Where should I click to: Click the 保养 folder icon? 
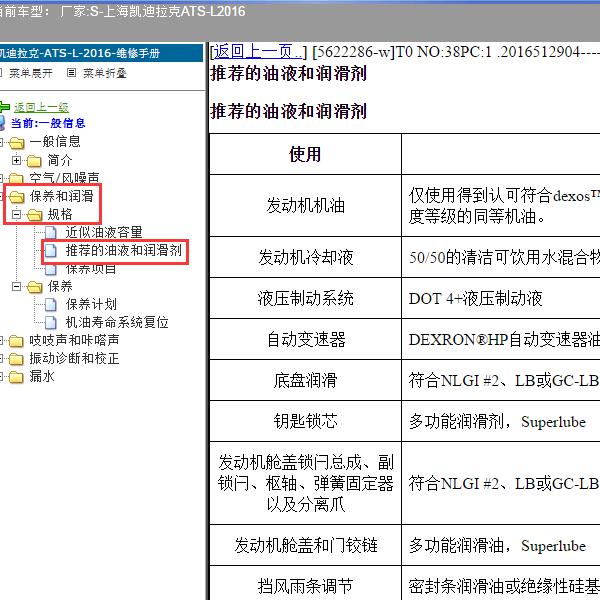coord(34,287)
